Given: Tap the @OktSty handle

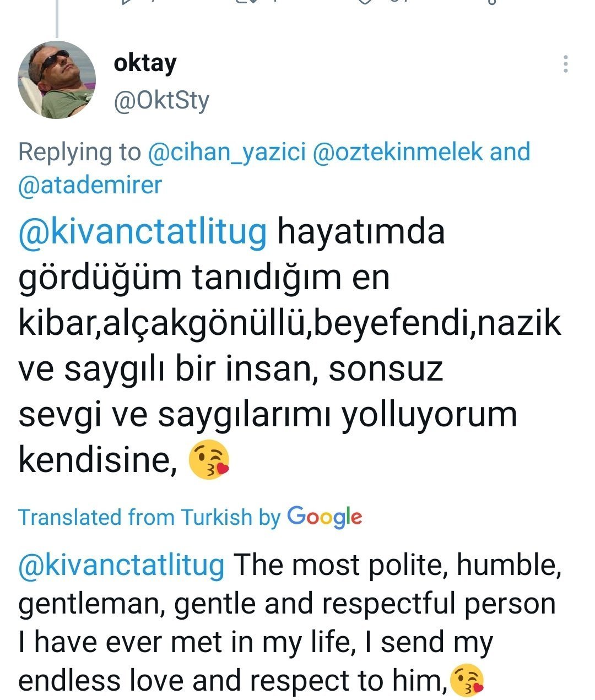Looking at the screenshot, I should pyautogui.click(x=161, y=101).
